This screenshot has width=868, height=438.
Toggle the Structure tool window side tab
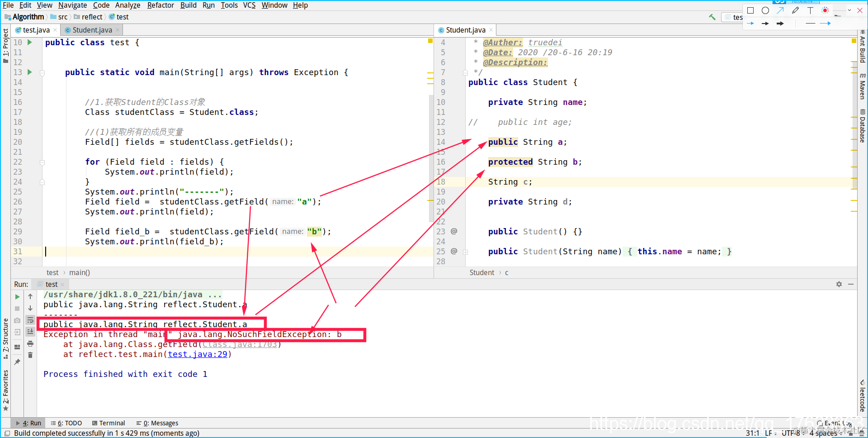[x=5, y=338]
